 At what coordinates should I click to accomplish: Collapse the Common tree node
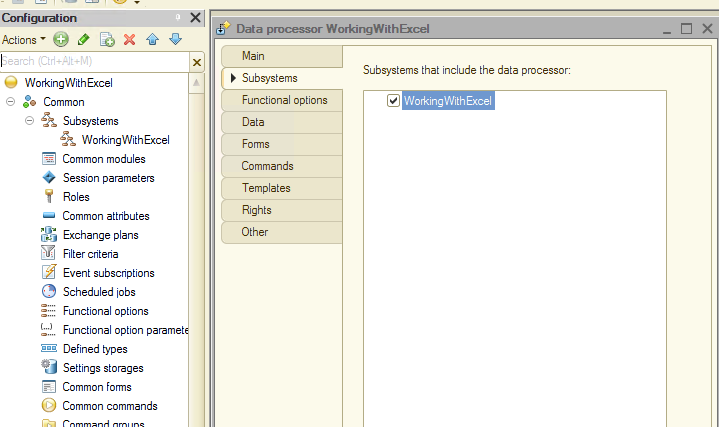[x=10, y=102]
